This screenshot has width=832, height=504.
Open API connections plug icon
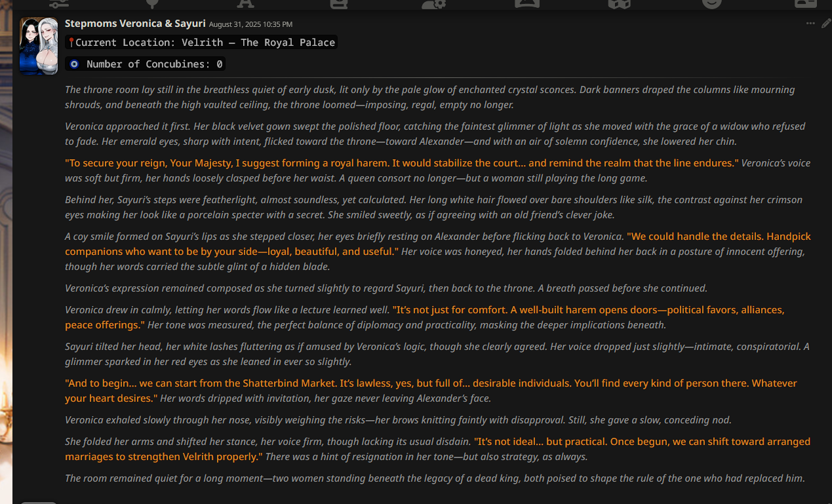coord(152,3)
